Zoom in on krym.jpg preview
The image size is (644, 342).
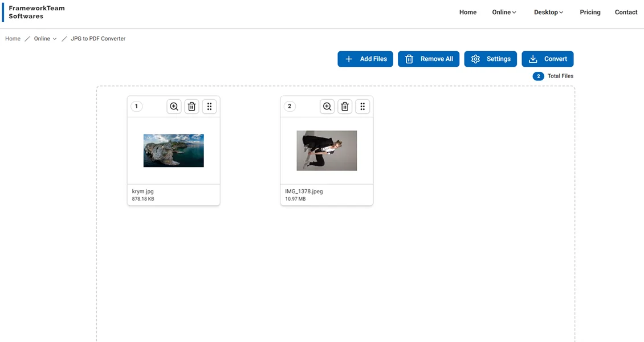click(x=174, y=107)
